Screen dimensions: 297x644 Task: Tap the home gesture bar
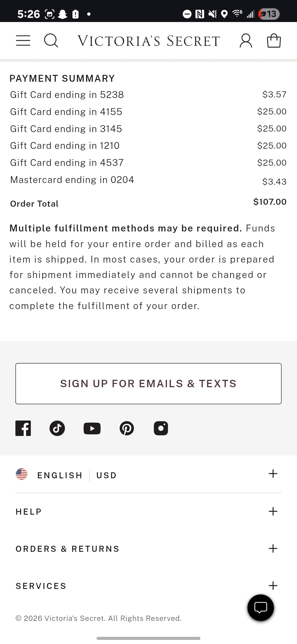148,638
